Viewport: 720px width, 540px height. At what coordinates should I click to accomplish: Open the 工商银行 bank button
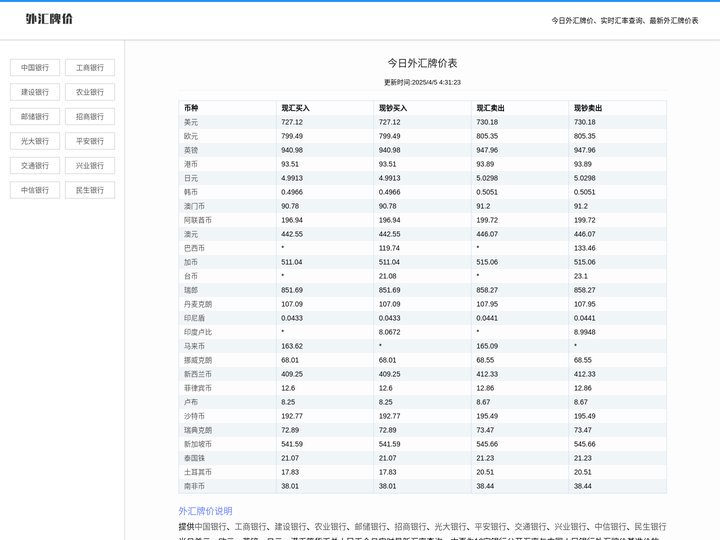tap(90, 68)
